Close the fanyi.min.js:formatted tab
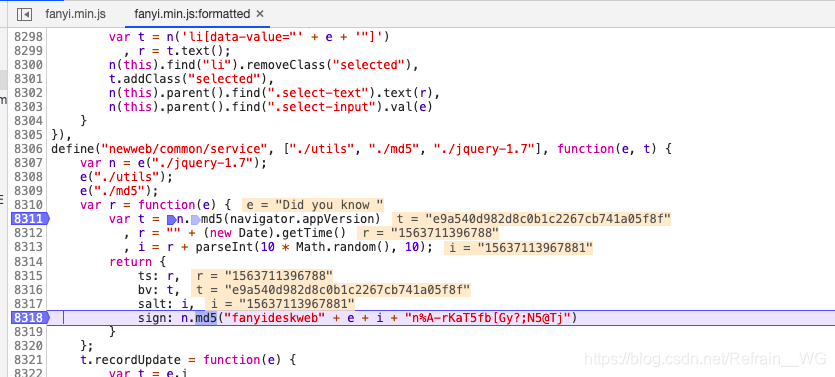 click(x=260, y=14)
